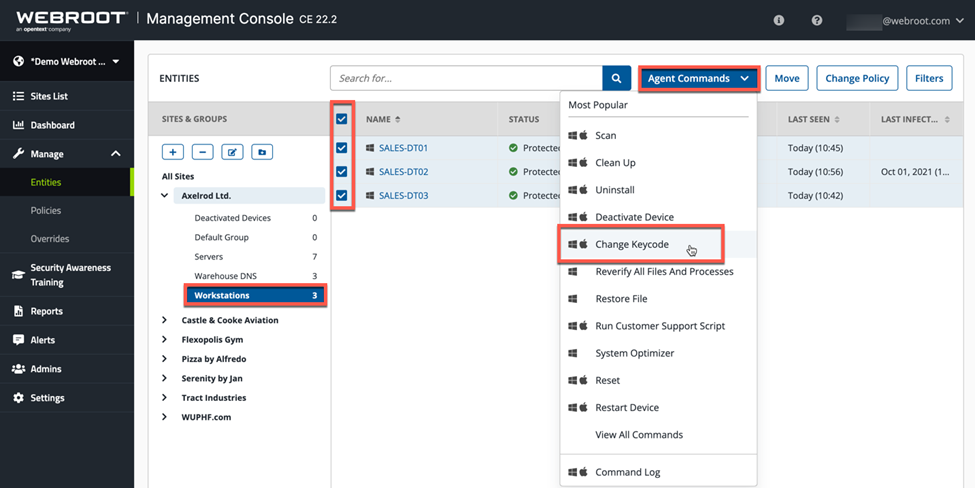Screen dimensions: 975x488
Task: Go to Policies in sidebar
Action: (x=46, y=211)
